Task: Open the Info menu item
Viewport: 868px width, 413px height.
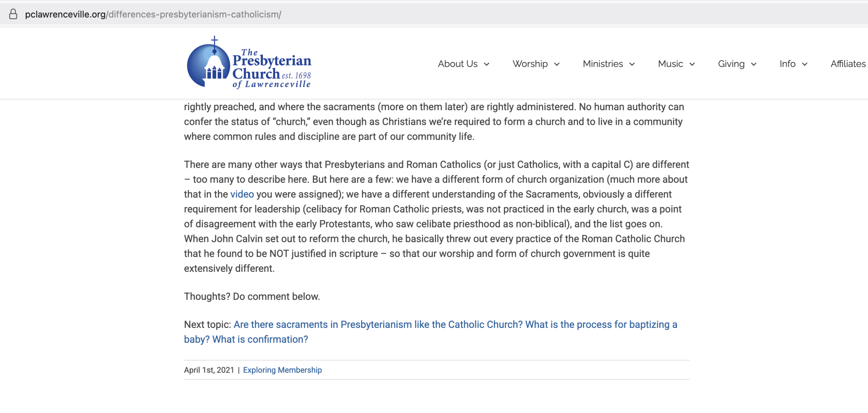Action: coord(787,64)
